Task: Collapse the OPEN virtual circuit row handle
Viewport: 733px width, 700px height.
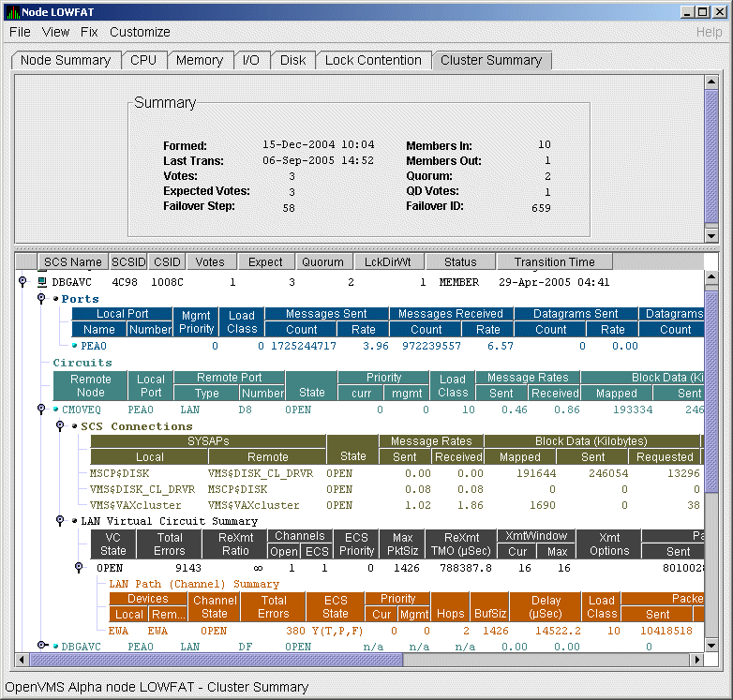Action: (78, 567)
